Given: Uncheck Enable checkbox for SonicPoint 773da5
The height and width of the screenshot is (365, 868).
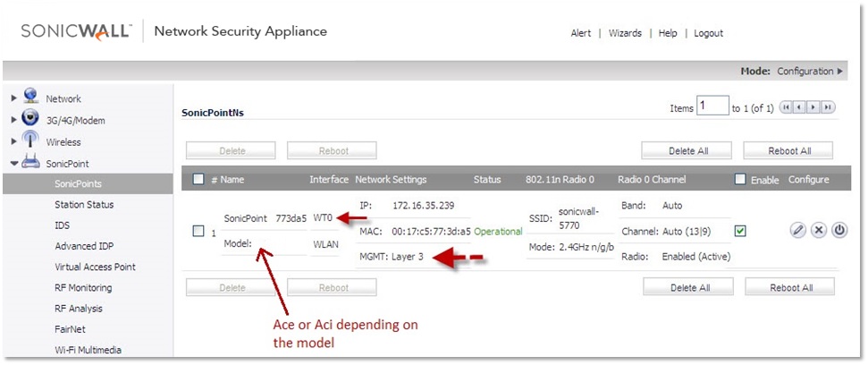Looking at the screenshot, I should [740, 231].
